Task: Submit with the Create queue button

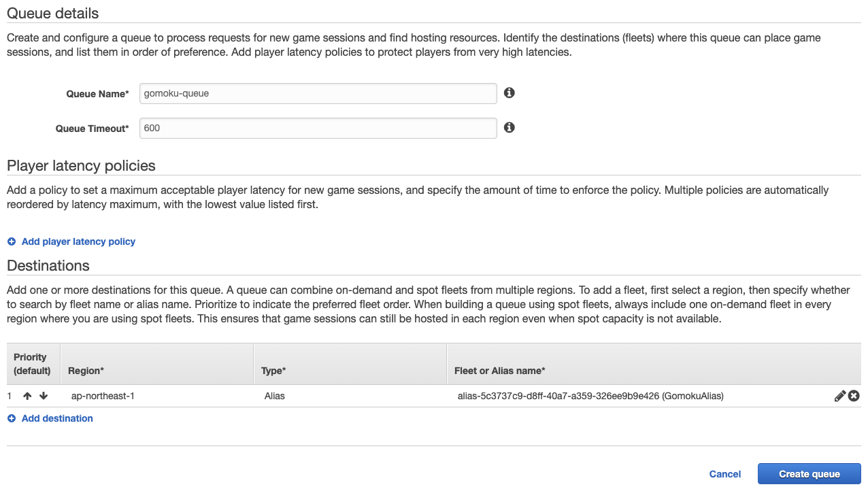Action: point(809,474)
